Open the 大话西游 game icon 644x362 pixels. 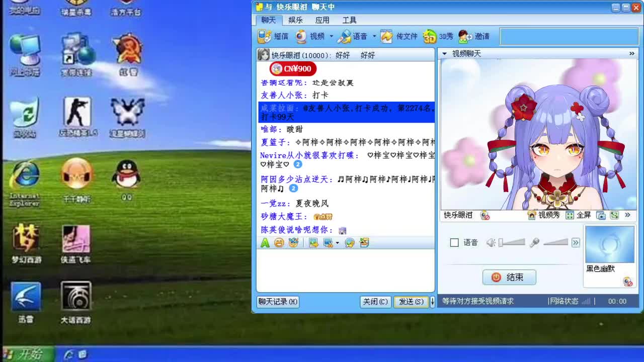[76, 303]
